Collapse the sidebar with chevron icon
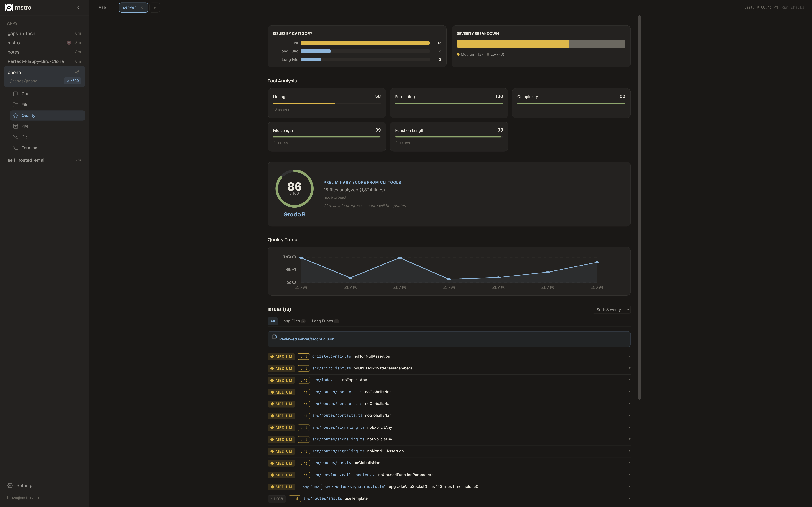This screenshot has height=507, width=812. pos(79,7)
